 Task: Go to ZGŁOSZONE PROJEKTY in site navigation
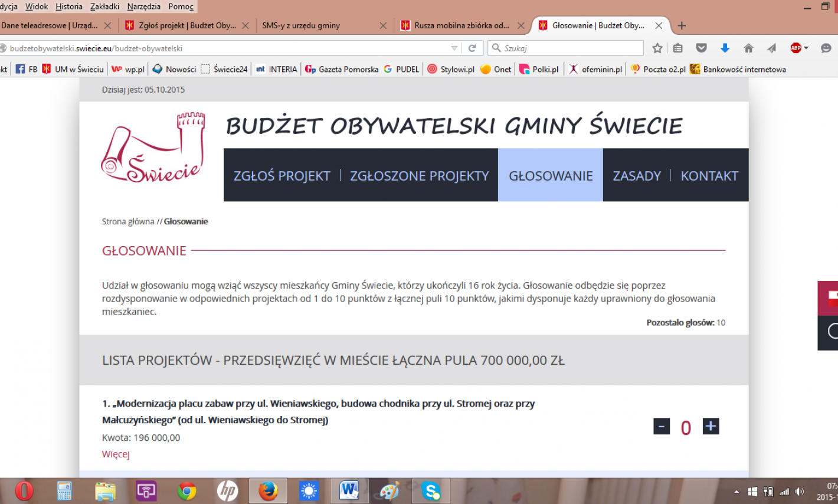click(420, 176)
